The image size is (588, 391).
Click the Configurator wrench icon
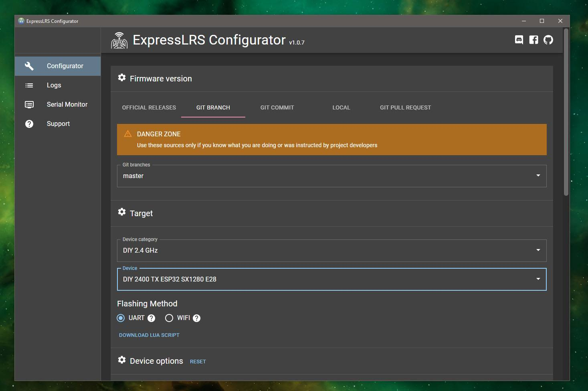pyautogui.click(x=29, y=66)
